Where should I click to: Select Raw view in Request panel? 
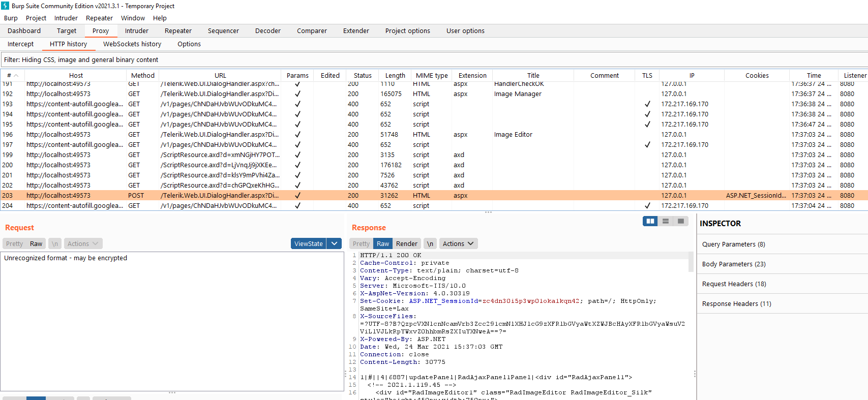point(36,244)
